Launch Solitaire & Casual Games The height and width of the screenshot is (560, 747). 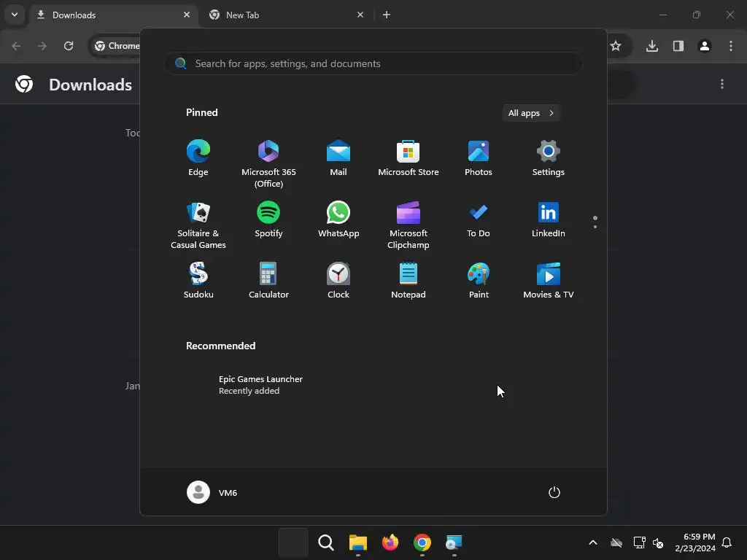pos(198,224)
